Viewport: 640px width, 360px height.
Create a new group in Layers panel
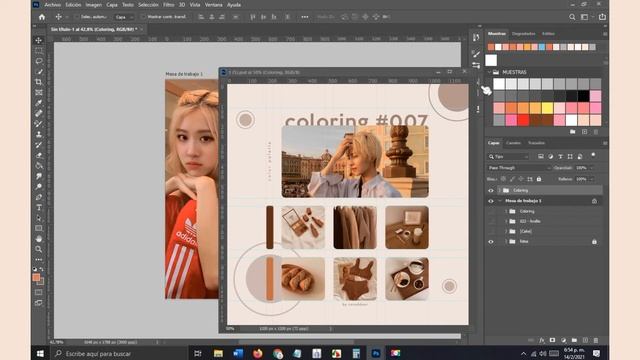pyautogui.click(x=574, y=340)
